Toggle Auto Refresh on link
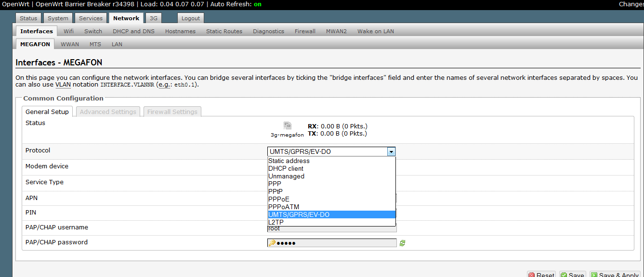Viewport: 644px width, 277px height. pos(258,4)
